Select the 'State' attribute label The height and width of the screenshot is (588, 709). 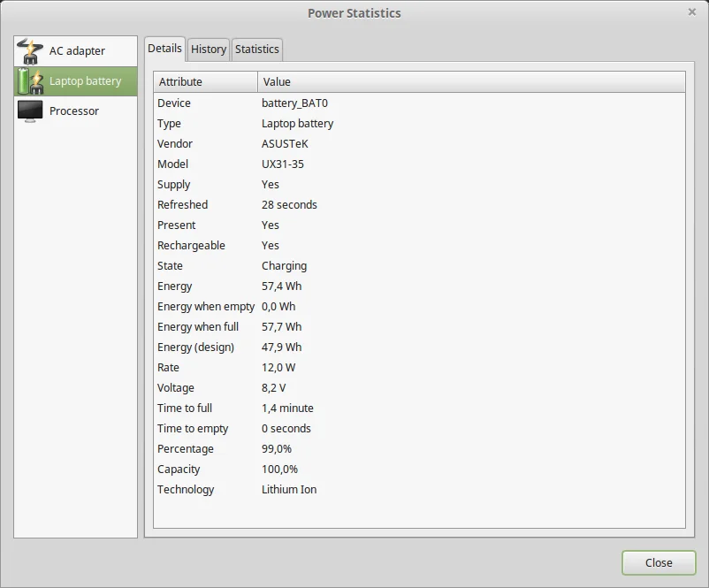[170, 266]
